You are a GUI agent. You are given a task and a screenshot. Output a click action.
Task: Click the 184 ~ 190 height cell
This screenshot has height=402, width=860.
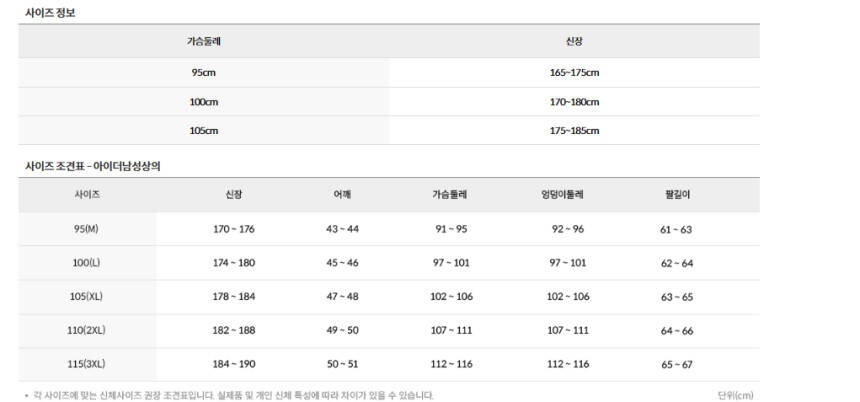pos(234,364)
